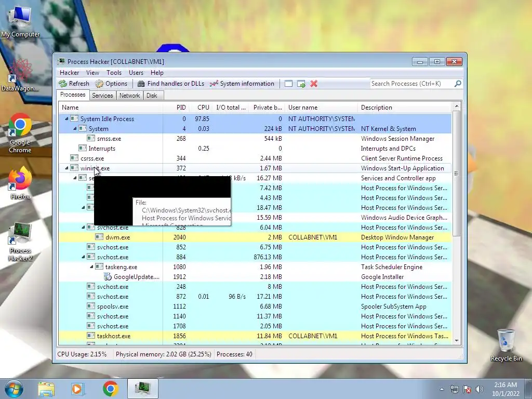Select the taskhost.exe process
The height and width of the screenshot is (399, 532).
(x=255, y=336)
